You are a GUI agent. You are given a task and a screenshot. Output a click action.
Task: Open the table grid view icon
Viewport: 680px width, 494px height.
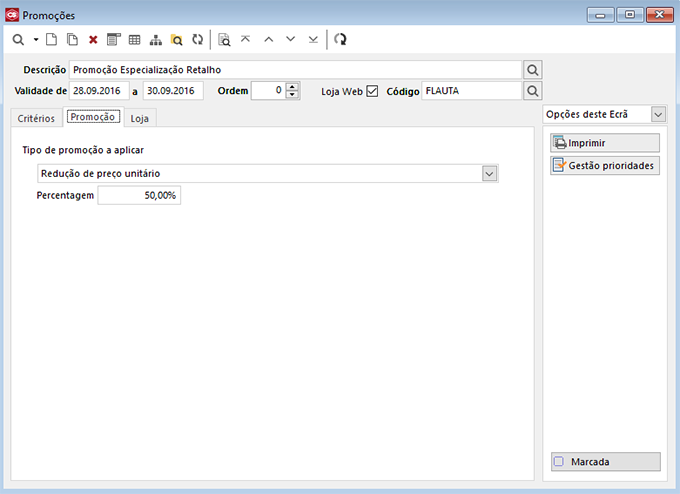tap(134, 40)
